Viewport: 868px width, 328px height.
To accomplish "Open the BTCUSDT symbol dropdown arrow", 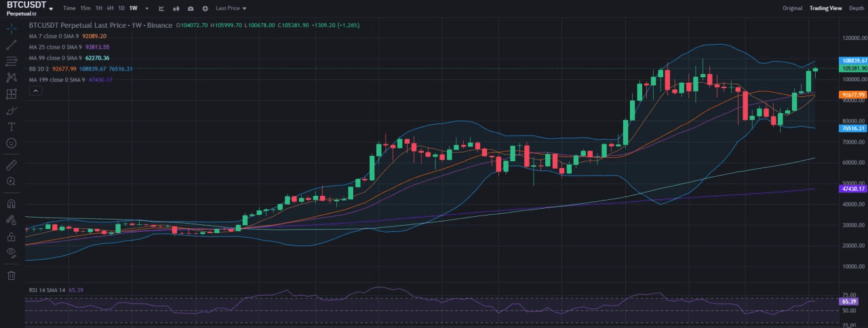I will click(x=51, y=8).
